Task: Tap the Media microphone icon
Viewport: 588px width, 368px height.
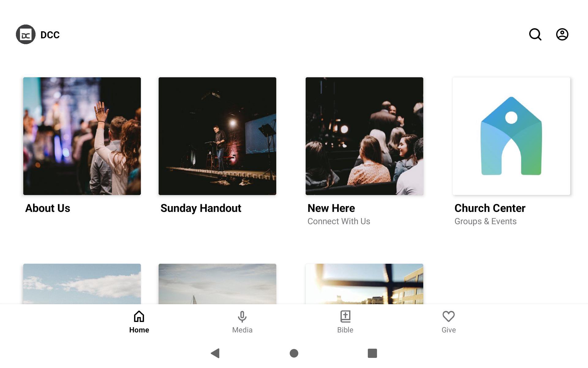Action: [x=242, y=316]
